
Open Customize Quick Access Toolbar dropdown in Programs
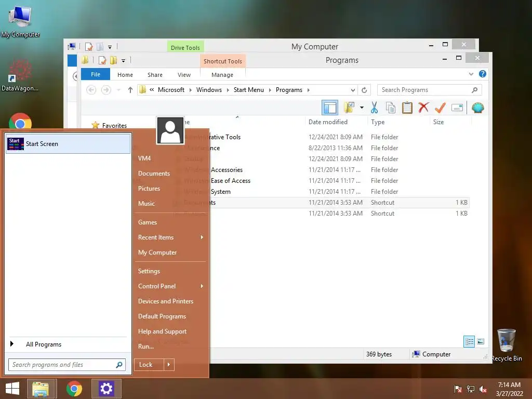(124, 61)
